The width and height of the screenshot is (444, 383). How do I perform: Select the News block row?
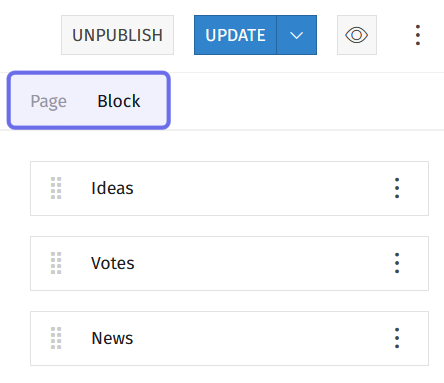[229, 339]
